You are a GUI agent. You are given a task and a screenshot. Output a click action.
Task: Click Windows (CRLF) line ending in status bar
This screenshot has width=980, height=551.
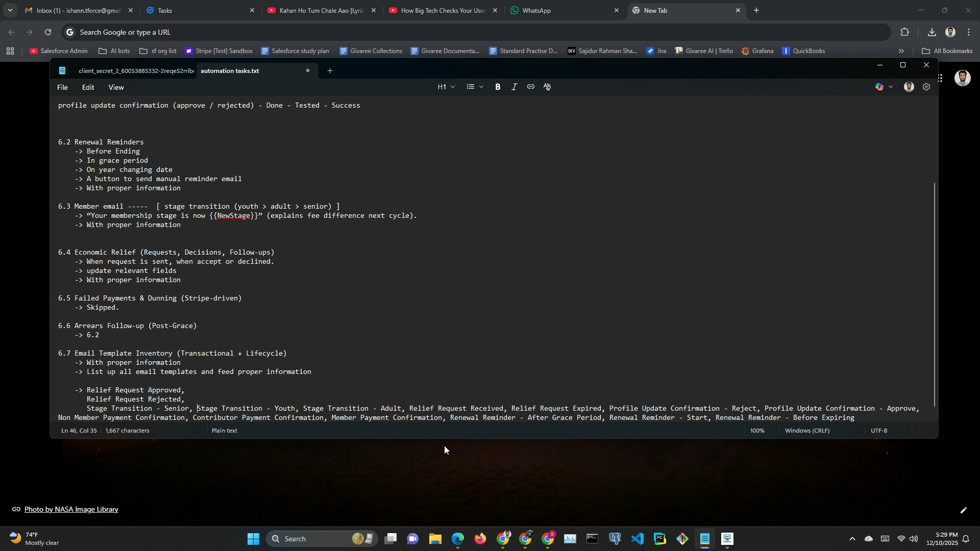pyautogui.click(x=807, y=431)
